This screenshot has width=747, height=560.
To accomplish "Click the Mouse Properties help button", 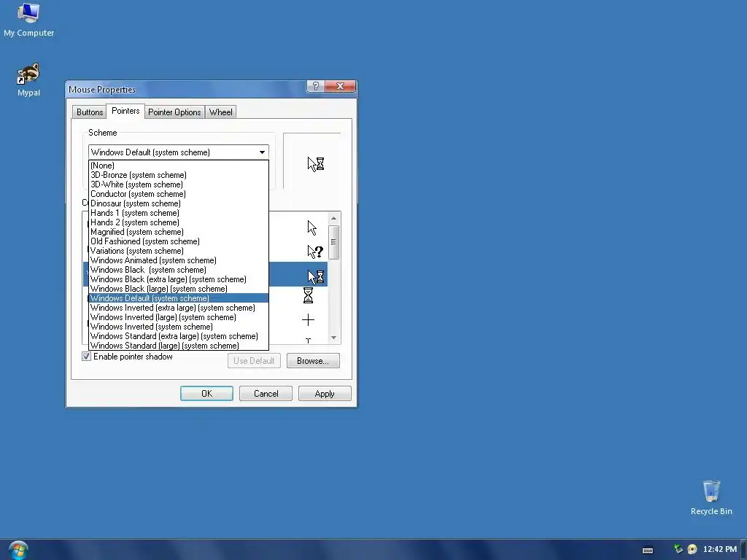I will tap(315, 86).
